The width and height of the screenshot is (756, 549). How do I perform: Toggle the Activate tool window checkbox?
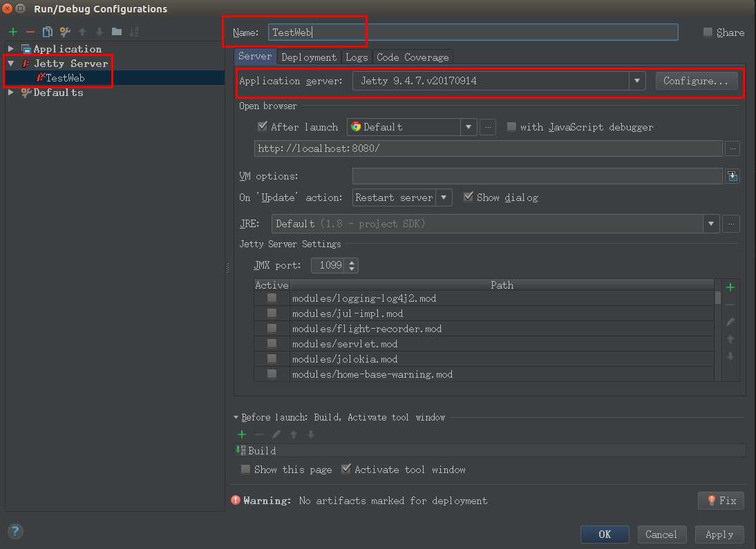point(346,468)
